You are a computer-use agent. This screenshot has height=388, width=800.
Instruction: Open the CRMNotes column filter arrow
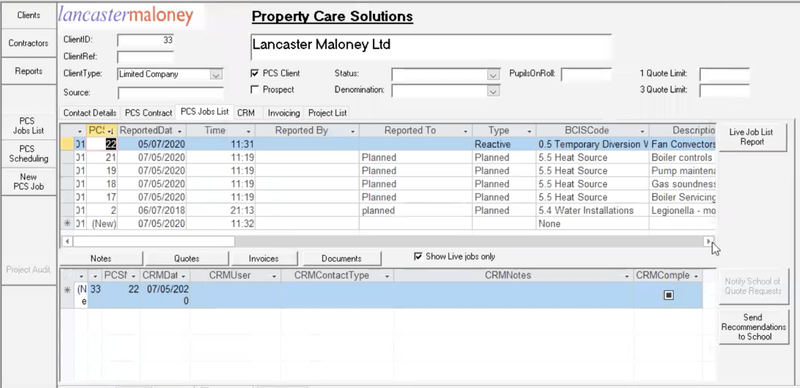coord(628,276)
